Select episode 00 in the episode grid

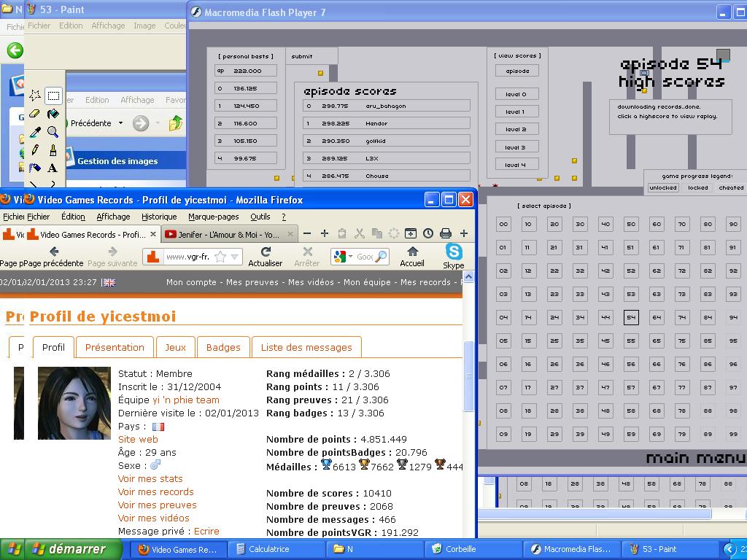(x=503, y=224)
